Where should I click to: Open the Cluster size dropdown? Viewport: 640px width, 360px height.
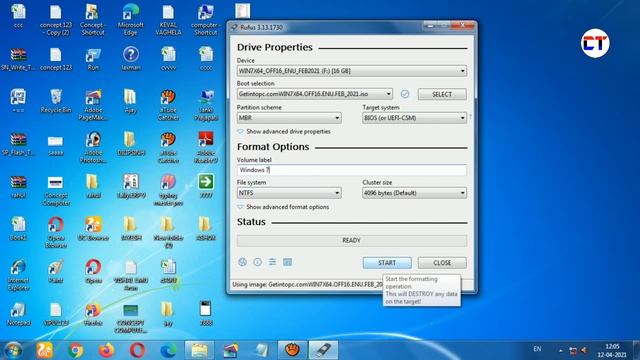point(414,193)
